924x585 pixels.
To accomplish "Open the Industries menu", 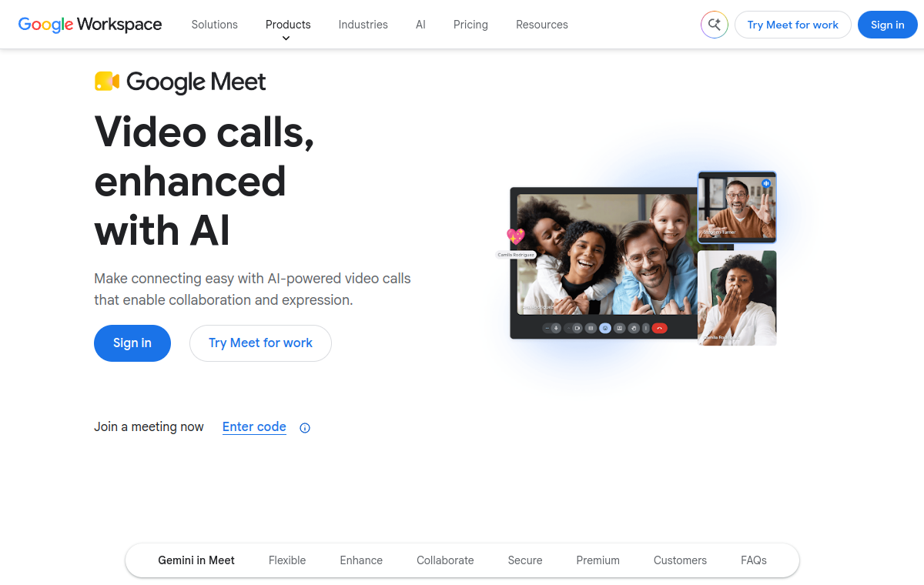I will [x=363, y=25].
